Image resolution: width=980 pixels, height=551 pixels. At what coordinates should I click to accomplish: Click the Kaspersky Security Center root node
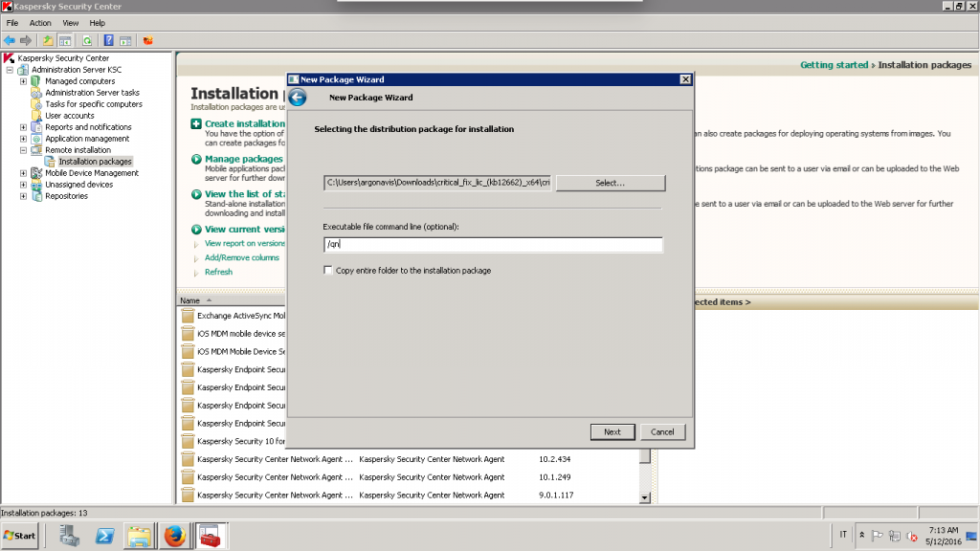point(63,58)
